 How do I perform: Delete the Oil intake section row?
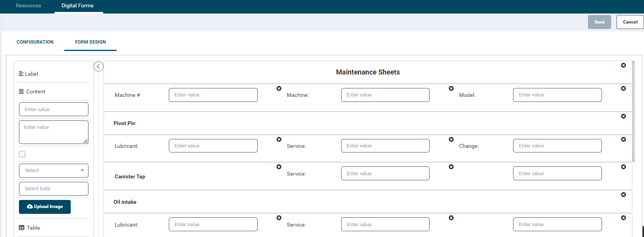coord(623,195)
